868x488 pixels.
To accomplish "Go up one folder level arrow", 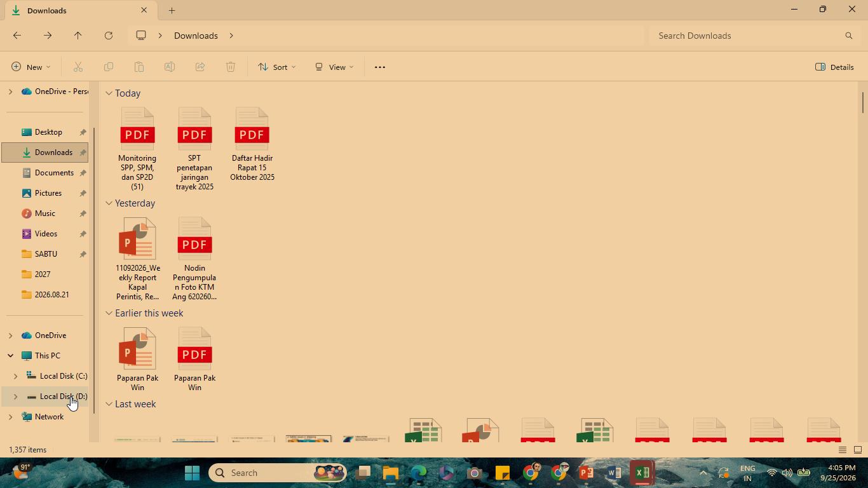I will 78,36.
